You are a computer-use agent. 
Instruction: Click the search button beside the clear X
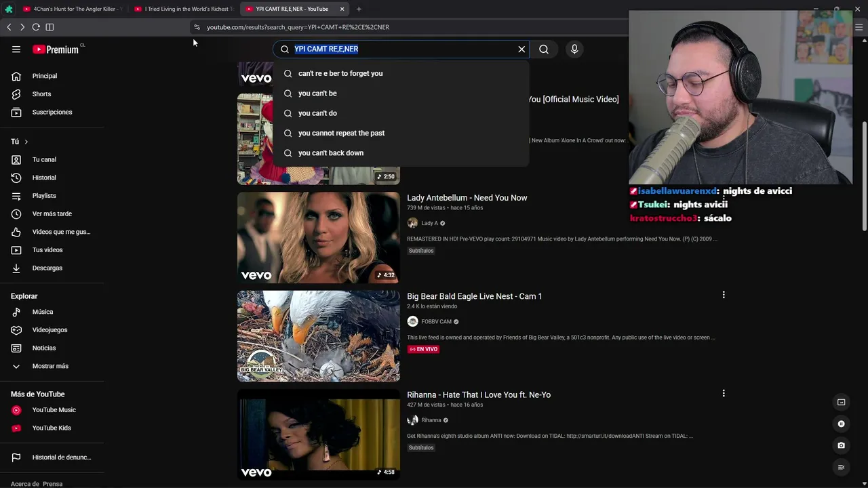pyautogui.click(x=544, y=49)
